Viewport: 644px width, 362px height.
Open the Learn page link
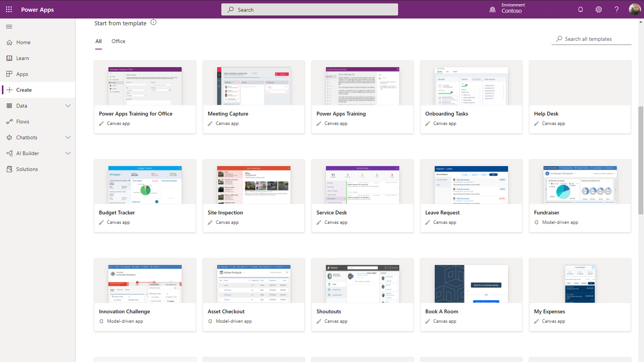[x=22, y=58]
